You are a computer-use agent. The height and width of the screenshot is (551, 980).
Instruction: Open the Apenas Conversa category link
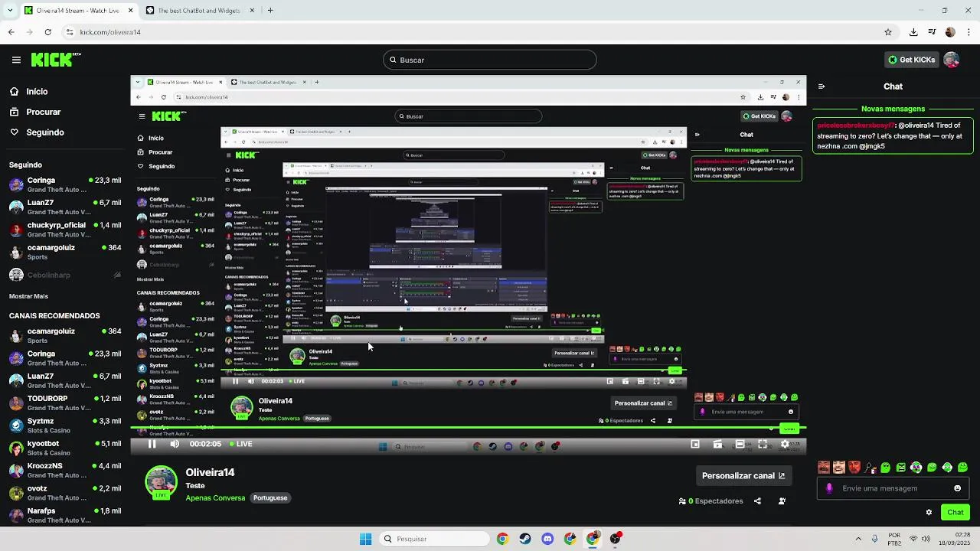pos(215,497)
